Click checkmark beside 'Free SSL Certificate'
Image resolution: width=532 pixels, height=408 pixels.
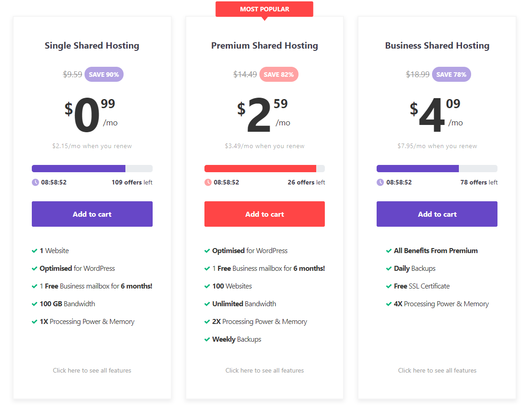(389, 286)
